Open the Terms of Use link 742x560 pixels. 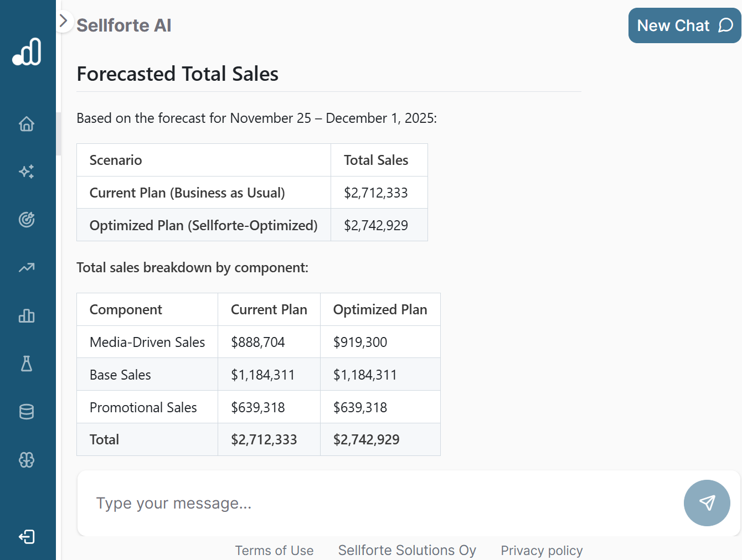point(274,550)
